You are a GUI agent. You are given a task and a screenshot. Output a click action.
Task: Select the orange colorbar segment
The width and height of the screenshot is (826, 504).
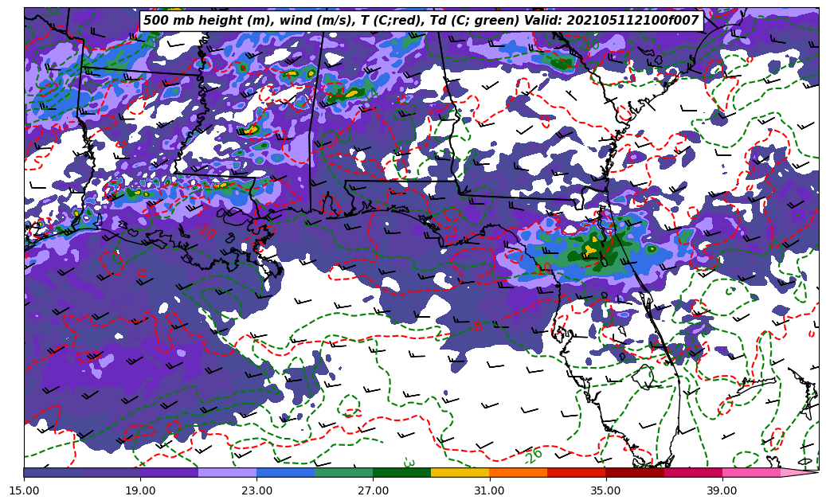[x=518, y=472]
